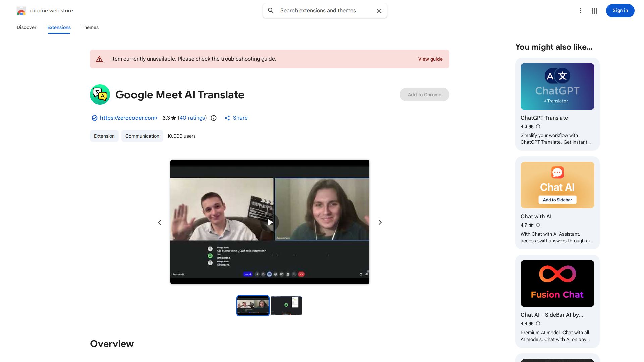Click the info icon next to the rating
The height and width of the screenshot is (362, 644).
214,118
